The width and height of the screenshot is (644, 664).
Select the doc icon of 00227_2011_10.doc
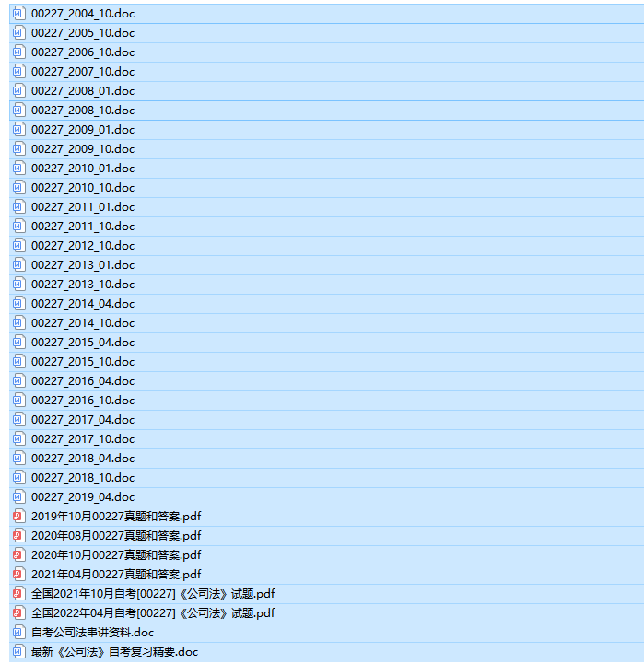tap(18, 227)
